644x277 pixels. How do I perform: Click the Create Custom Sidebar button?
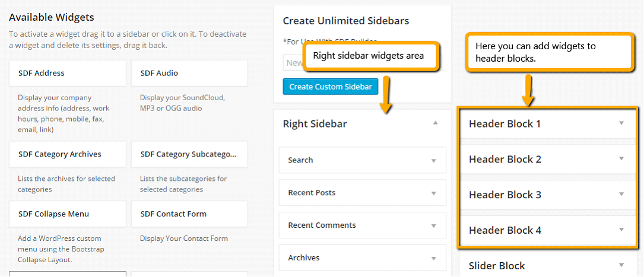331,87
